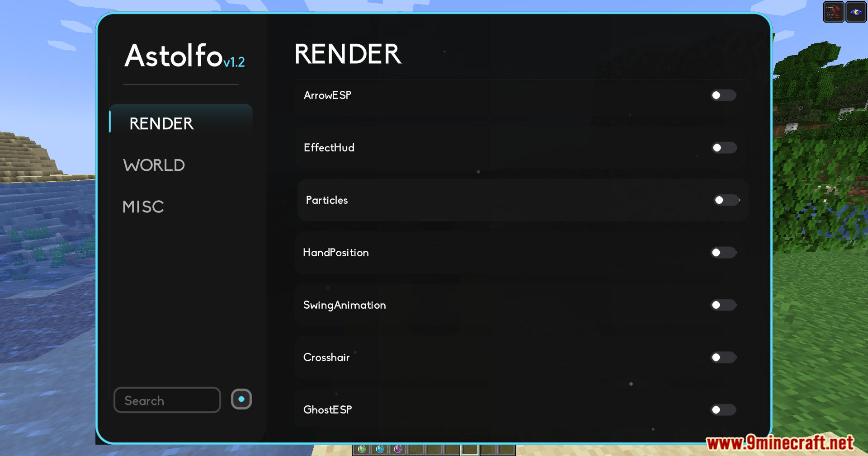Image resolution: width=868 pixels, height=456 pixels.
Task: Click the highlighted empty hotbar slot
Action: click(x=470, y=449)
